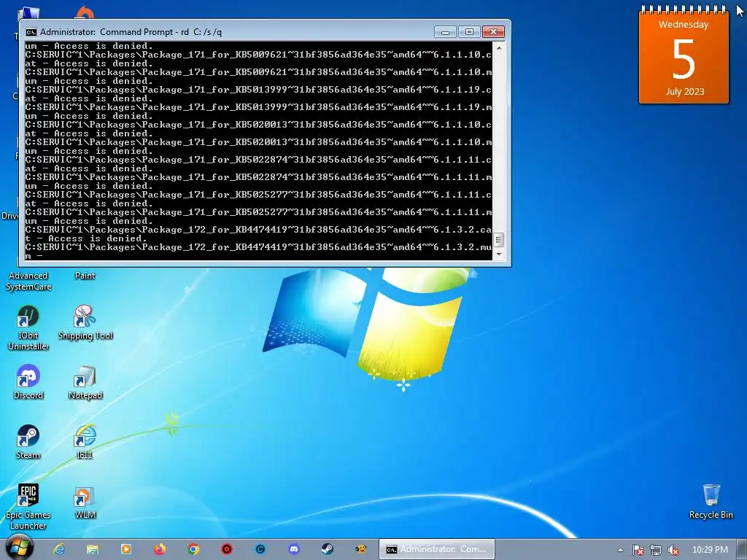The width and height of the screenshot is (747, 560).
Task: Select the Snipping Tool desktop icon
Action: pos(85,322)
